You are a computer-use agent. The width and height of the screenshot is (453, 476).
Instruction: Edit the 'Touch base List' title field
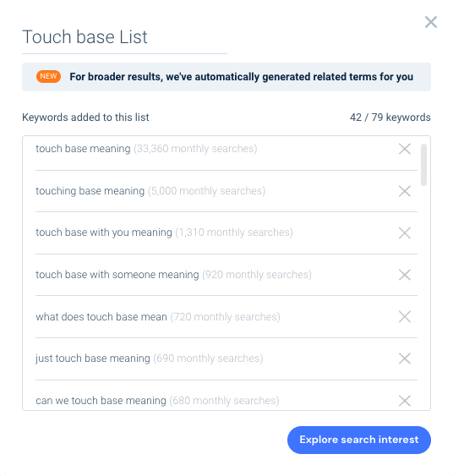(x=124, y=37)
